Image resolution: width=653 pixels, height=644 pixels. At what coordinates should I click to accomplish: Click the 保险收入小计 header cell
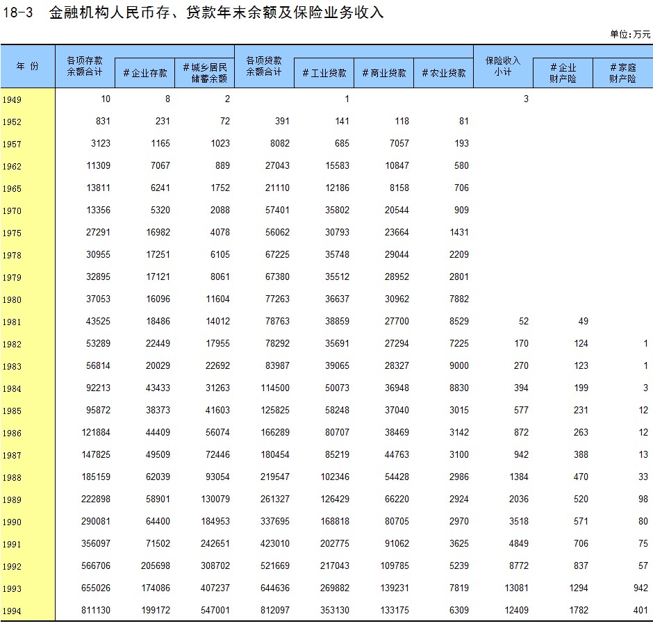coord(502,66)
